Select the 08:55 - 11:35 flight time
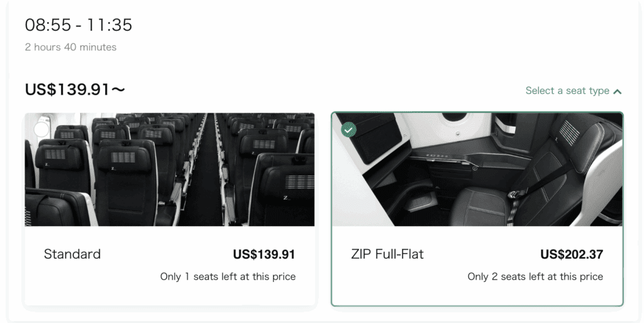This screenshot has width=644, height=323. (x=79, y=25)
